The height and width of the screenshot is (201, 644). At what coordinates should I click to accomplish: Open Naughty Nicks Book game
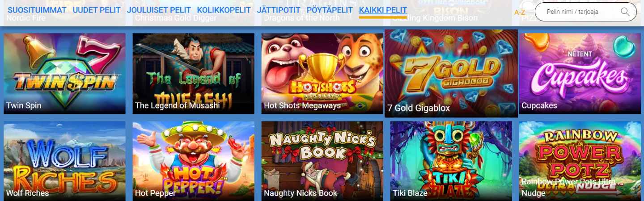pos(322,161)
